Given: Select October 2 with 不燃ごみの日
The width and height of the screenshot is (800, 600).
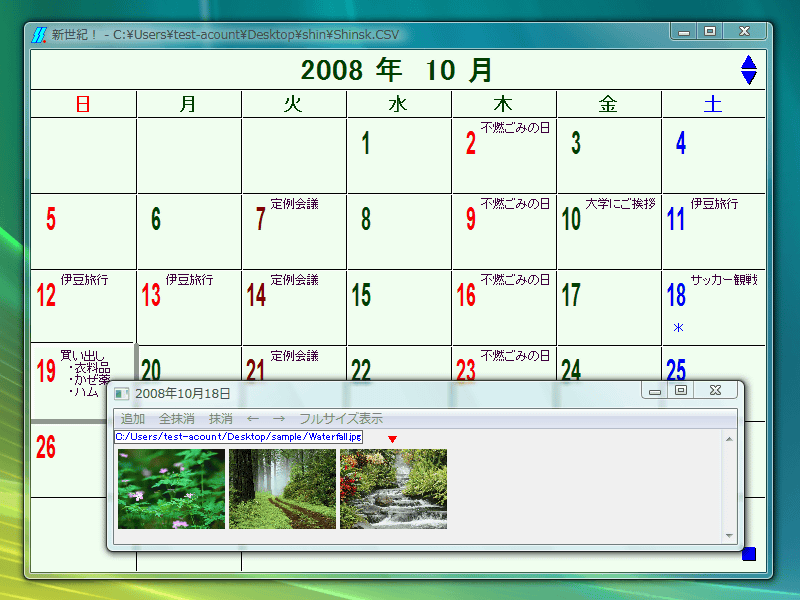Looking at the screenshot, I should click(x=504, y=156).
